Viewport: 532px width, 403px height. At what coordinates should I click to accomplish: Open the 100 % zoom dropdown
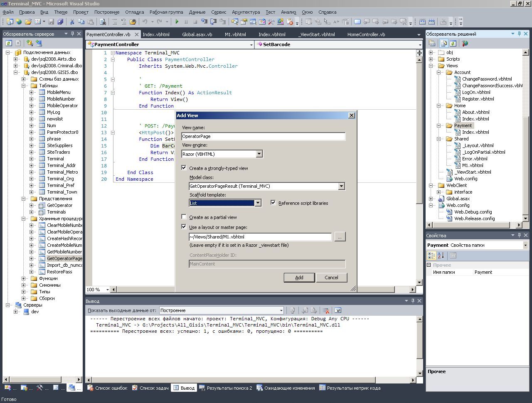click(x=107, y=290)
